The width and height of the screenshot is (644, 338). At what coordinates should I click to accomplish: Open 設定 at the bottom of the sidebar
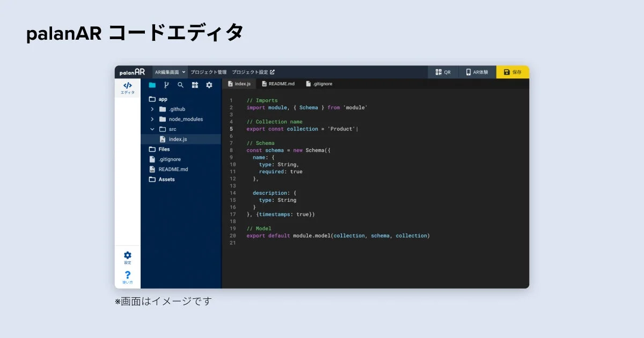(x=127, y=258)
